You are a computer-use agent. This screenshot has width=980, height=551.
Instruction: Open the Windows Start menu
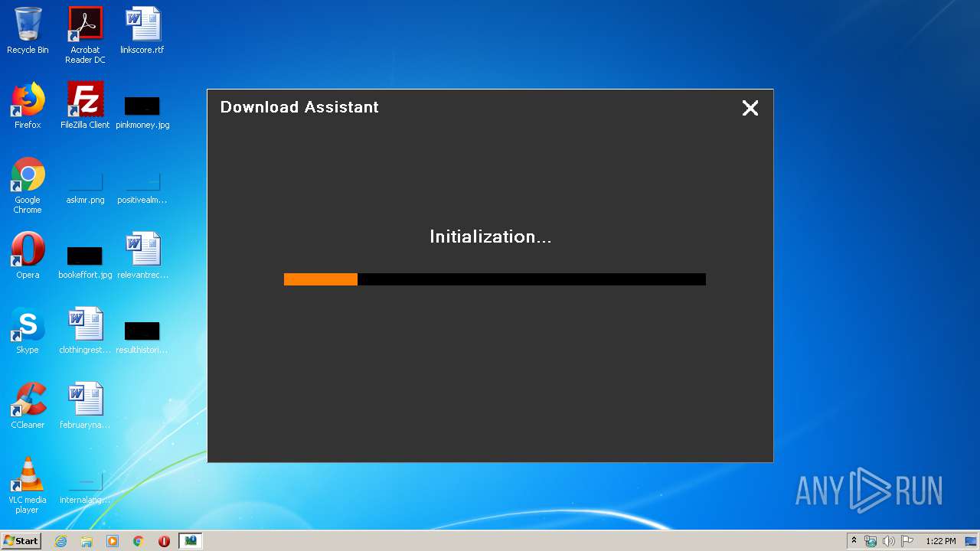(x=21, y=541)
